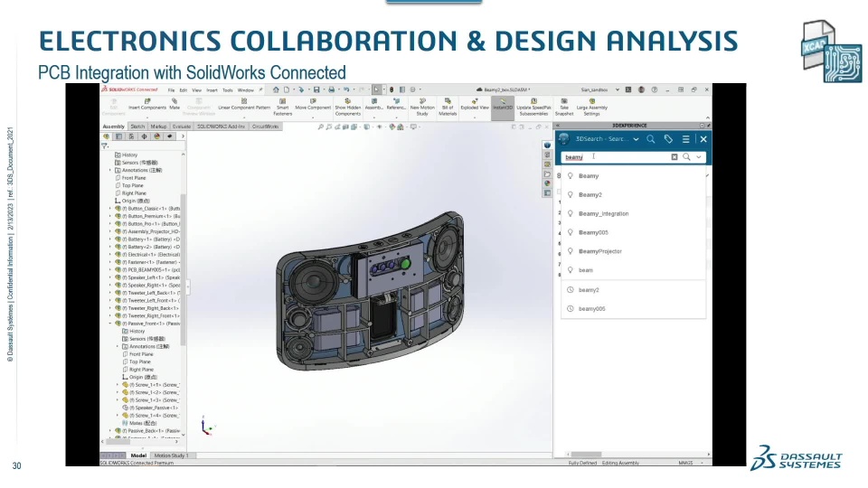This screenshot has width=868, height=488.
Task: Select Speaker_Left<1> in the tree
Action: pyautogui.click(x=146, y=277)
